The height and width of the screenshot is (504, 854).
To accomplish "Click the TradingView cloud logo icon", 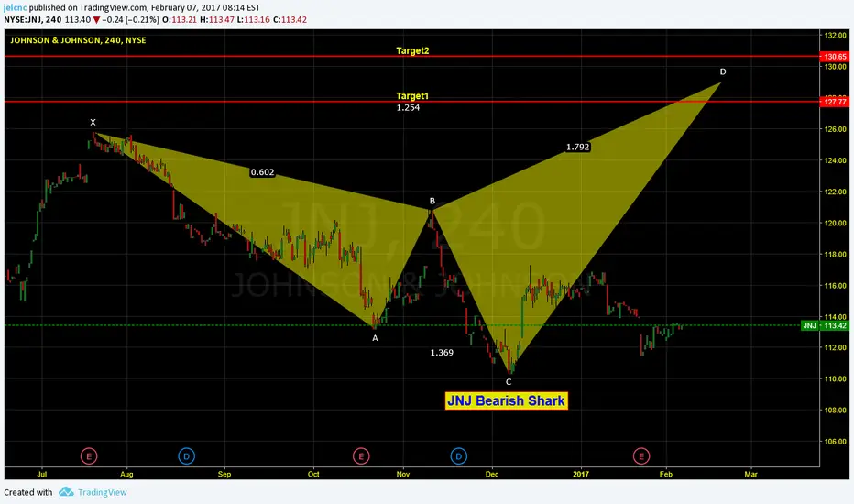I will tap(67, 492).
